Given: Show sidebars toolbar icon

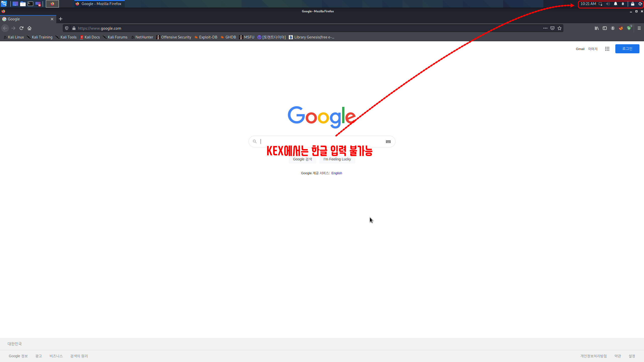Looking at the screenshot, I should [x=605, y=28].
